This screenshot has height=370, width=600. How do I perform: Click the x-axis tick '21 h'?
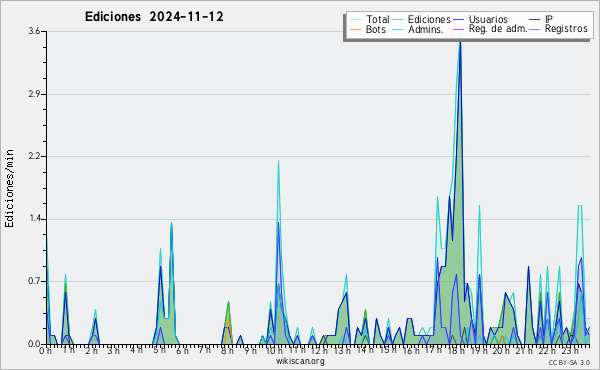click(524, 351)
